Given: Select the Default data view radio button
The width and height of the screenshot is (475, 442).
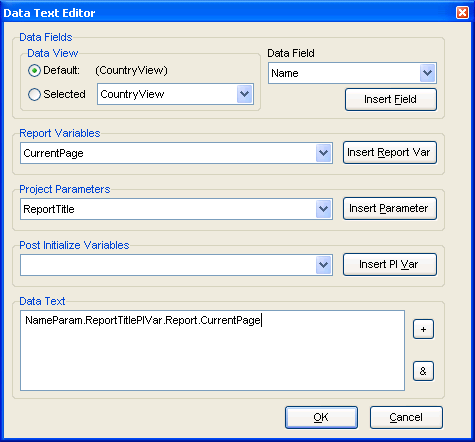Looking at the screenshot, I should point(34,71).
